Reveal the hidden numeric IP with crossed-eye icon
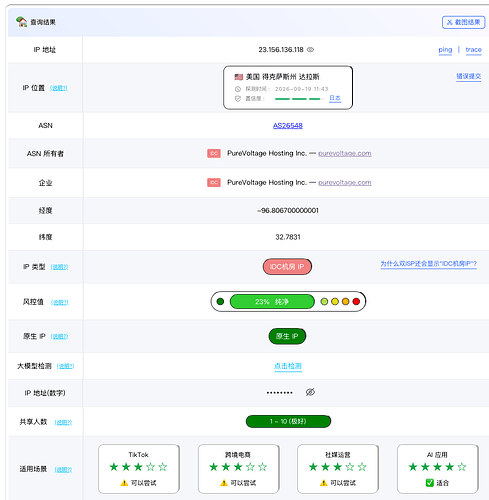489x500 pixels. [x=310, y=392]
